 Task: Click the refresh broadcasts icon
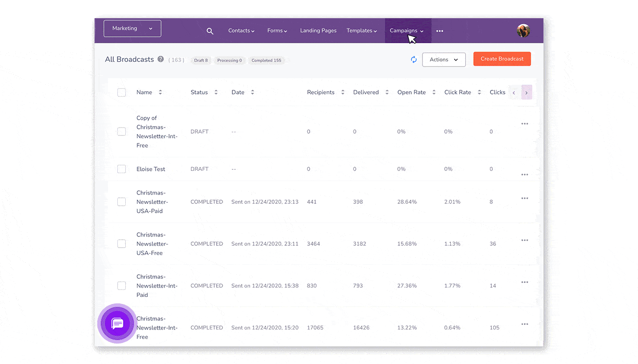point(414,60)
